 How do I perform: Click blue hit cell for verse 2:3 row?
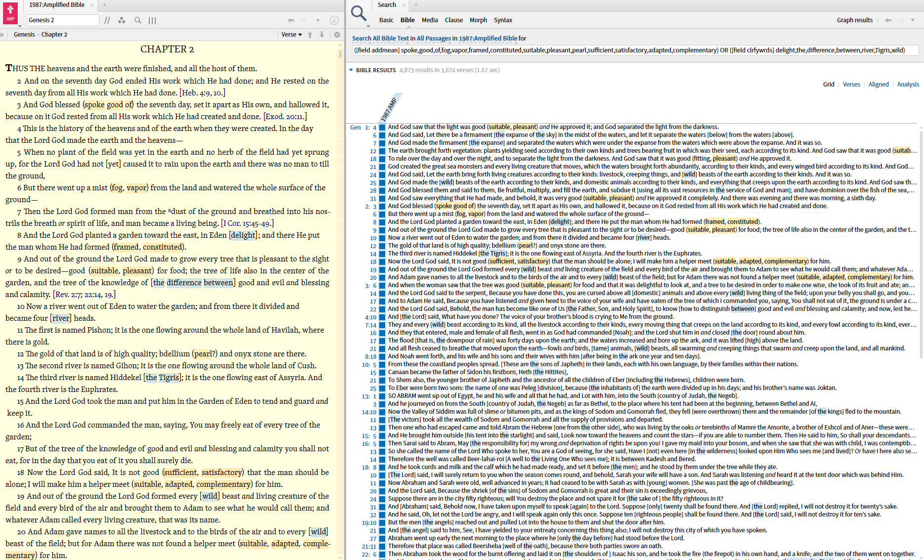(x=382, y=207)
